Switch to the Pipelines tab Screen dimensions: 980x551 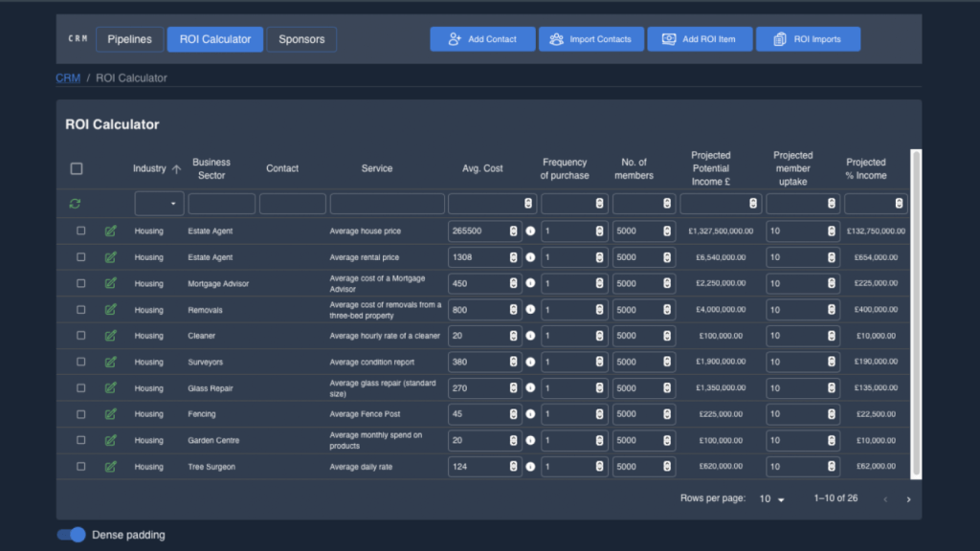129,39
